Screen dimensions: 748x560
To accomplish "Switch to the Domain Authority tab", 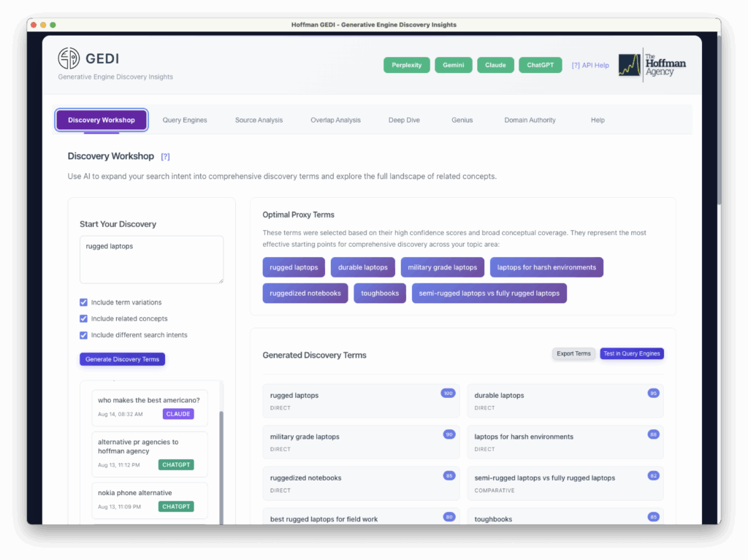I will (x=530, y=119).
